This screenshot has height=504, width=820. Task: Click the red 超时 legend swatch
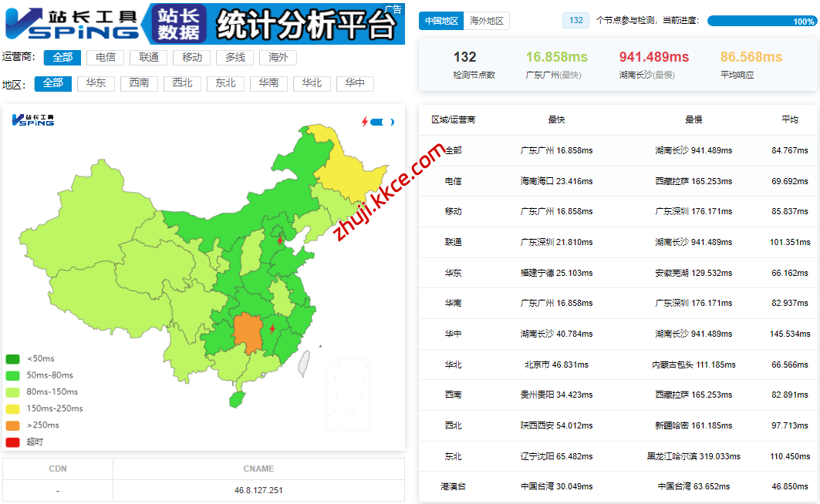tap(13, 442)
